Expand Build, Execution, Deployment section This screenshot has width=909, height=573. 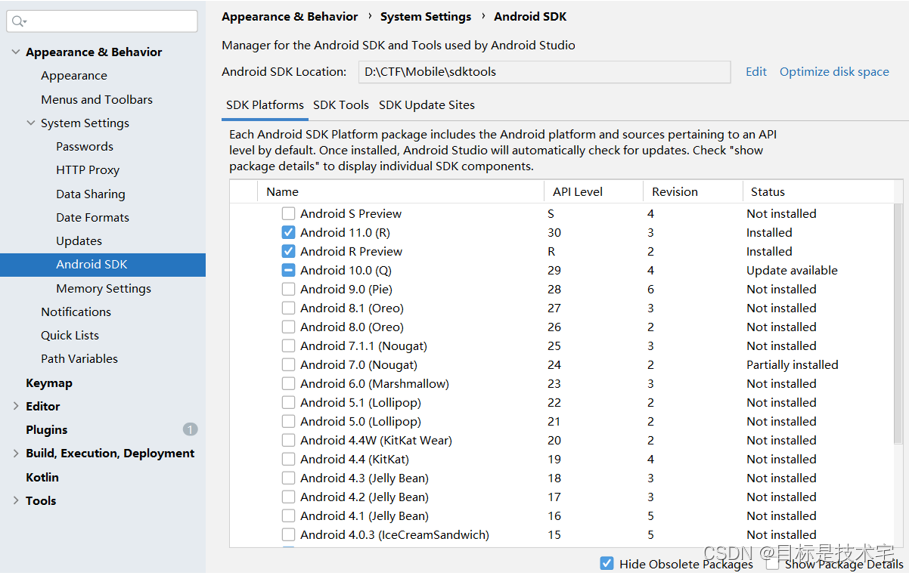pyautogui.click(x=15, y=453)
